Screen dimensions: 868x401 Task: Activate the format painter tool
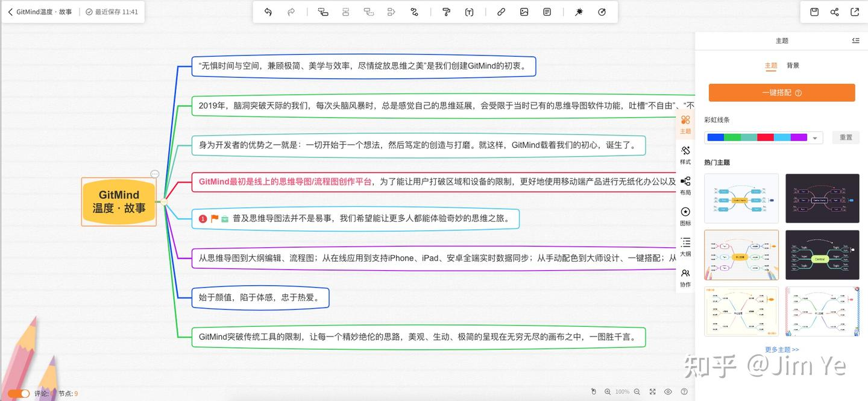point(447,12)
